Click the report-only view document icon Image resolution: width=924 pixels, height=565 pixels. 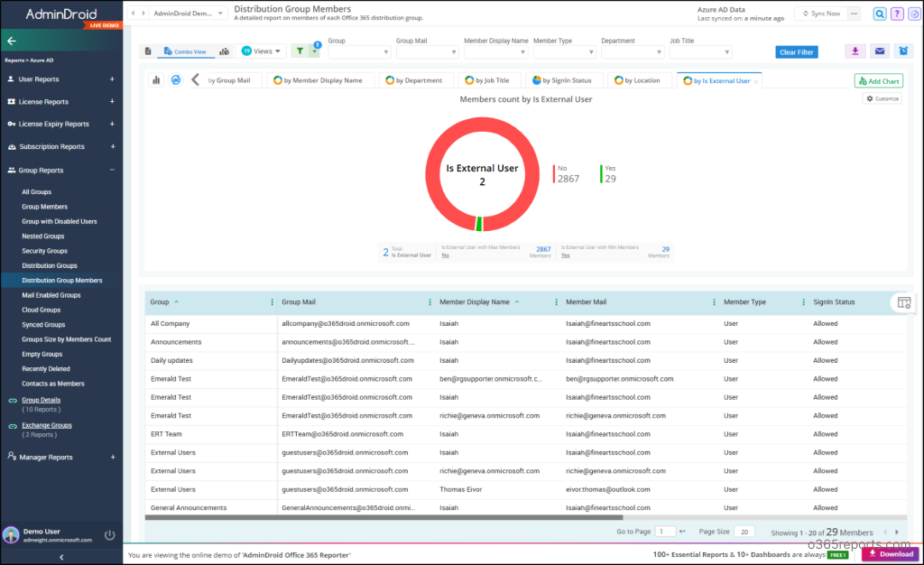[x=148, y=51]
